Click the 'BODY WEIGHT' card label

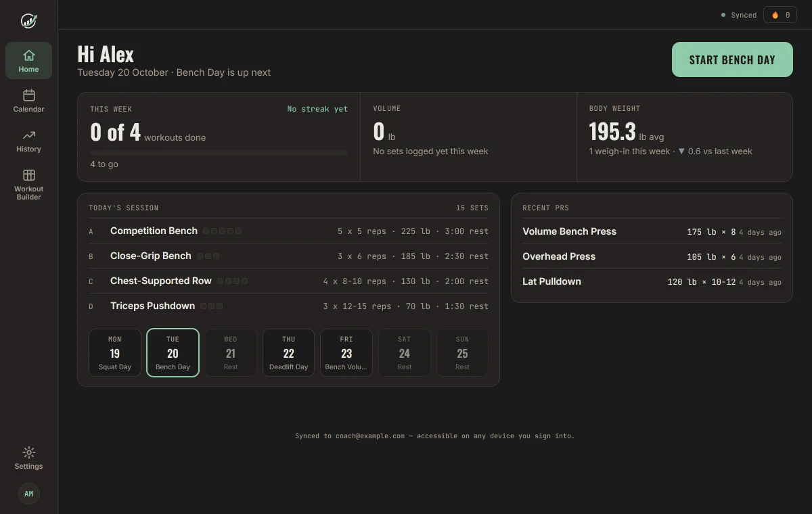tap(614, 108)
